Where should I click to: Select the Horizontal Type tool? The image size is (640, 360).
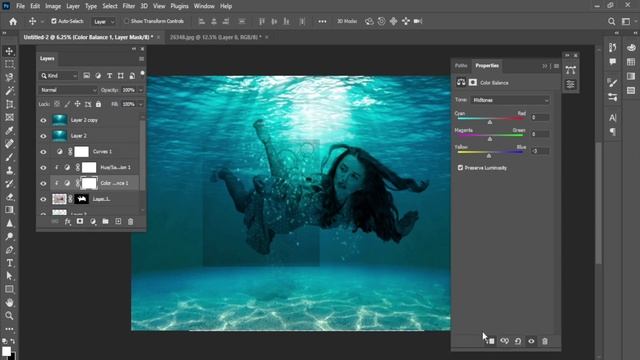click(9, 263)
